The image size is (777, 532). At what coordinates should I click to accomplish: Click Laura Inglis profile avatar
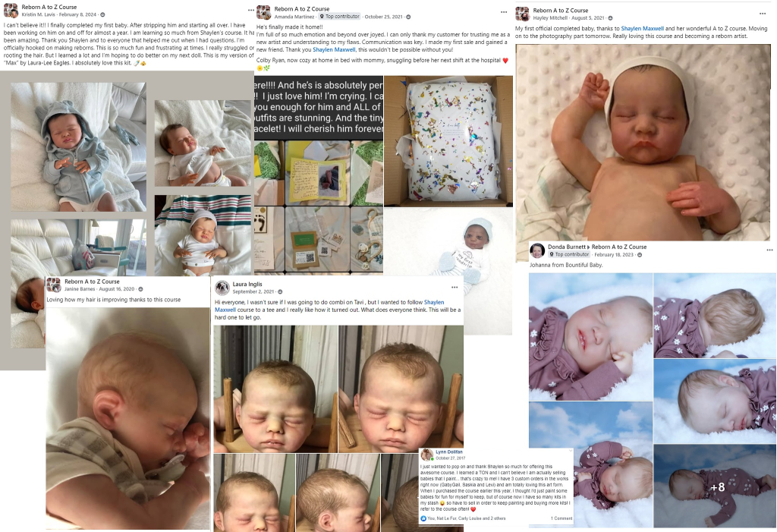(x=222, y=288)
